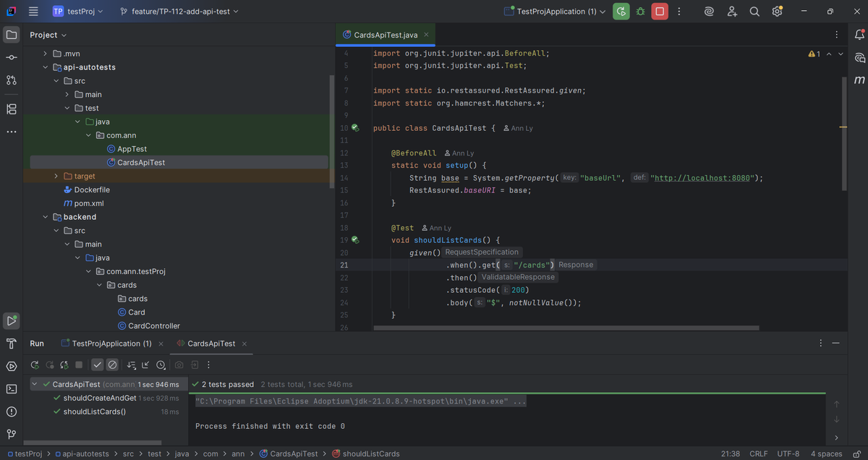This screenshot has width=868, height=460.
Task: Expand the api-autotests main folder
Action: click(x=67, y=95)
